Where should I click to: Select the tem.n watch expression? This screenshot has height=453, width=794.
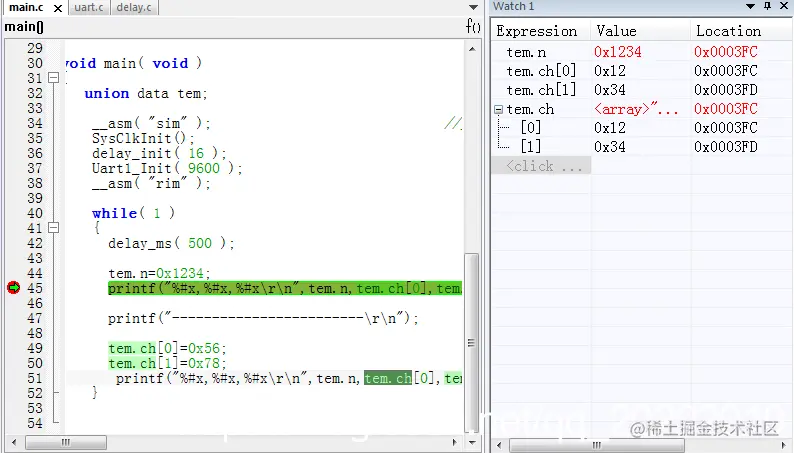pos(526,52)
